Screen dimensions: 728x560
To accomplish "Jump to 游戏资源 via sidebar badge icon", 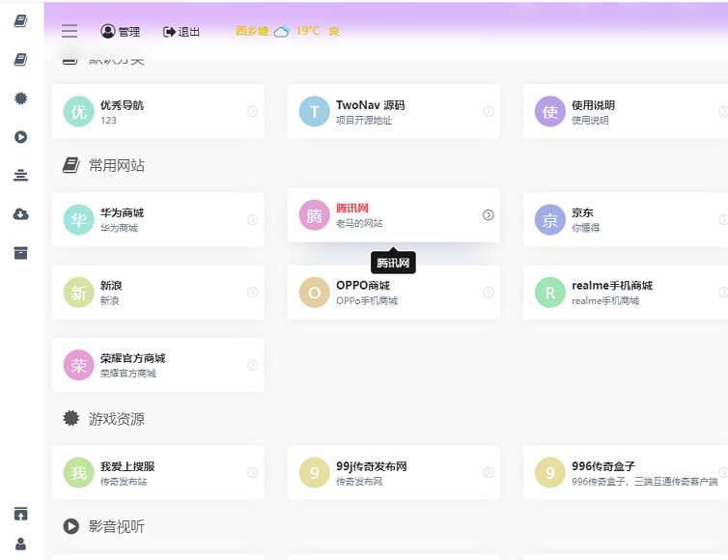I will pos(21,98).
